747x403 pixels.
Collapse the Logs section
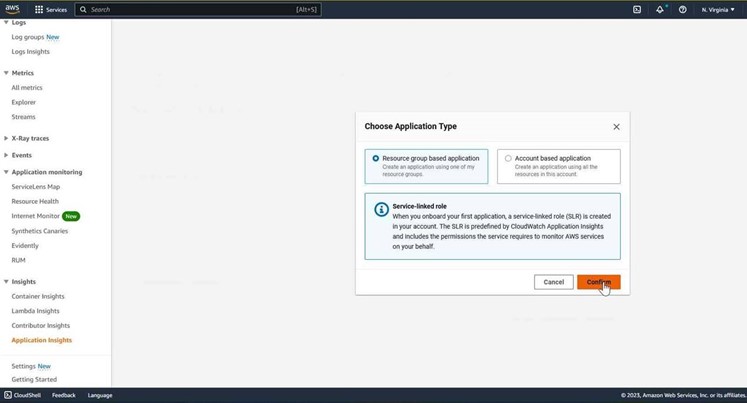pos(6,22)
